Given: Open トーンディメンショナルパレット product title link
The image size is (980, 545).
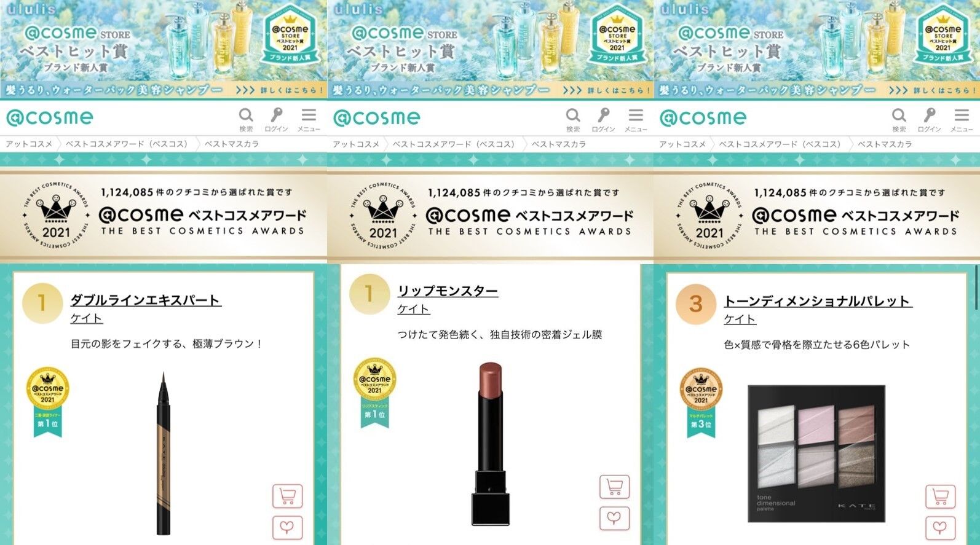Looking at the screenshot, I should (x=818, y=301).
